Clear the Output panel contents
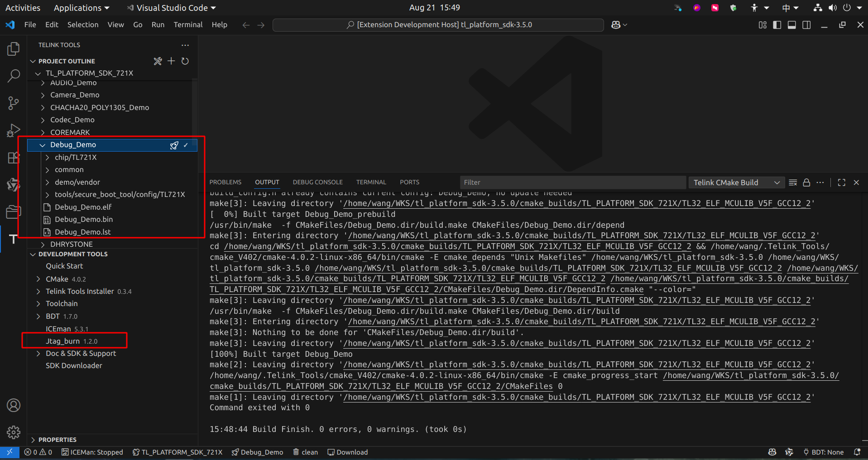868x460 pixels. [793, 182]
